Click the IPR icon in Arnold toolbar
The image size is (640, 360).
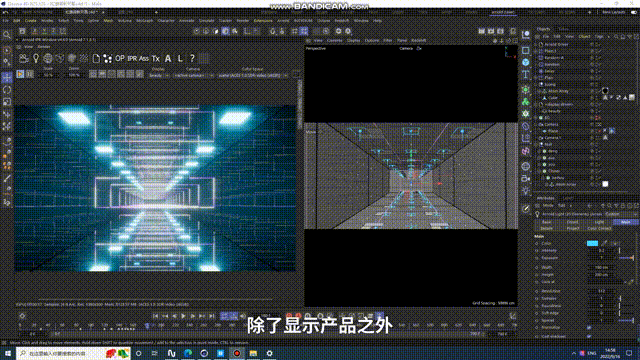point(132,59)
